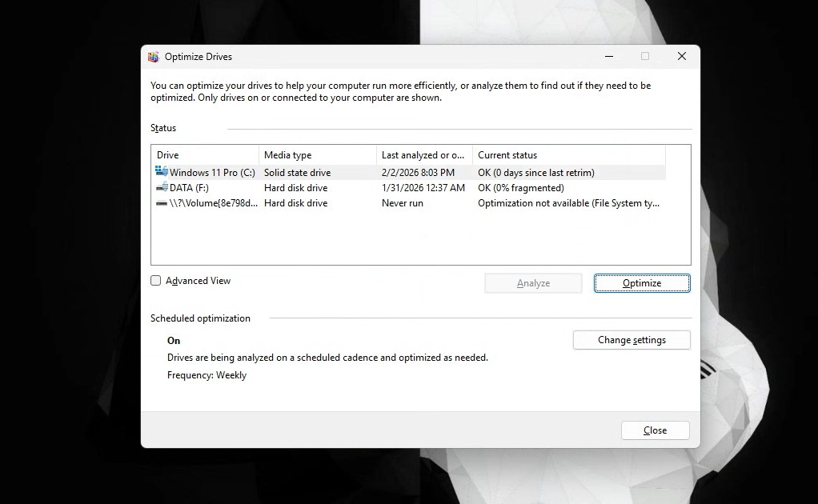
Task: Close the Optimize Drives window with X
Action: 681,57
